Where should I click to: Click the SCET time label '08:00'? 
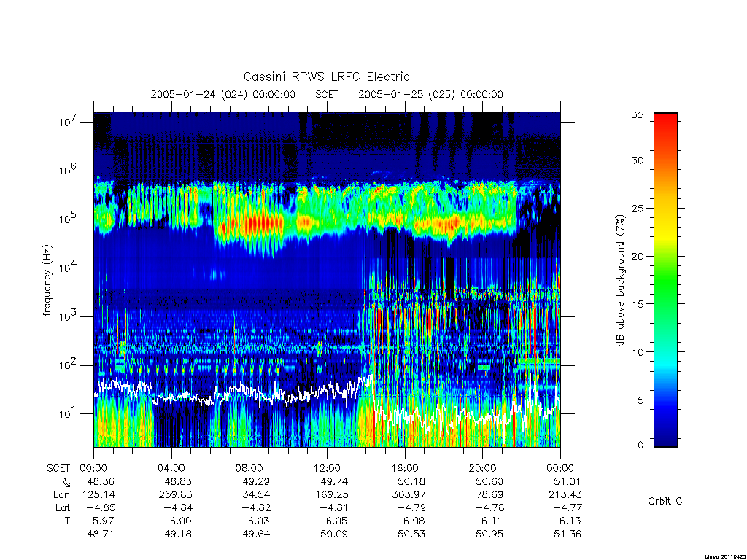click(x=249, y=468)
